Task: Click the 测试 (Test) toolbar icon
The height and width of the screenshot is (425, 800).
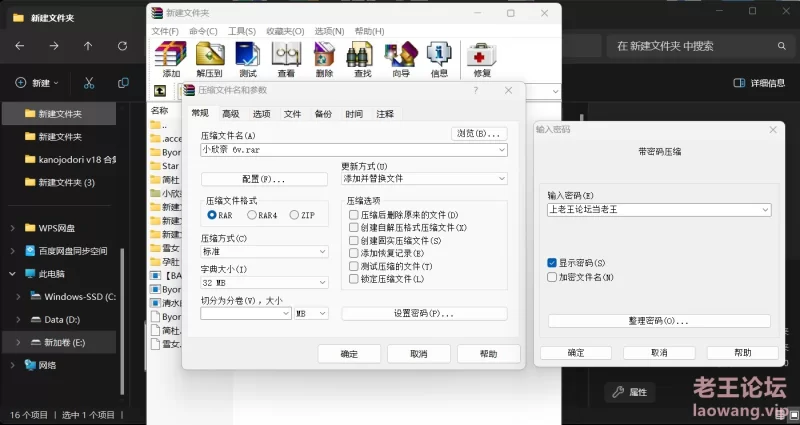Action: pos(248,59)
